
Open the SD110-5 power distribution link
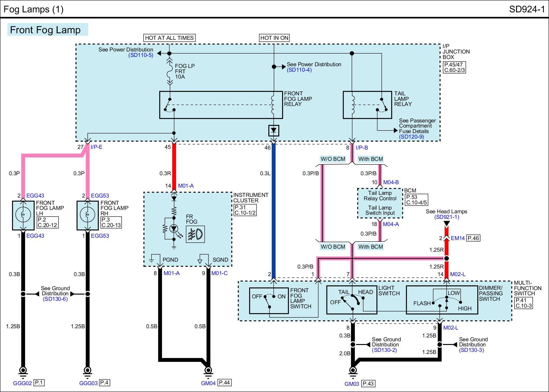141,55
